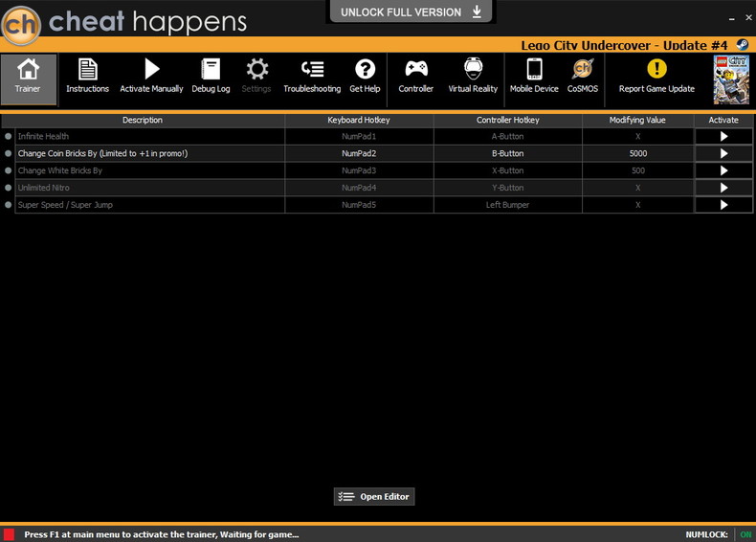
Task: Select the X-Button controller hotkey cell
Action: pos(508,170)
